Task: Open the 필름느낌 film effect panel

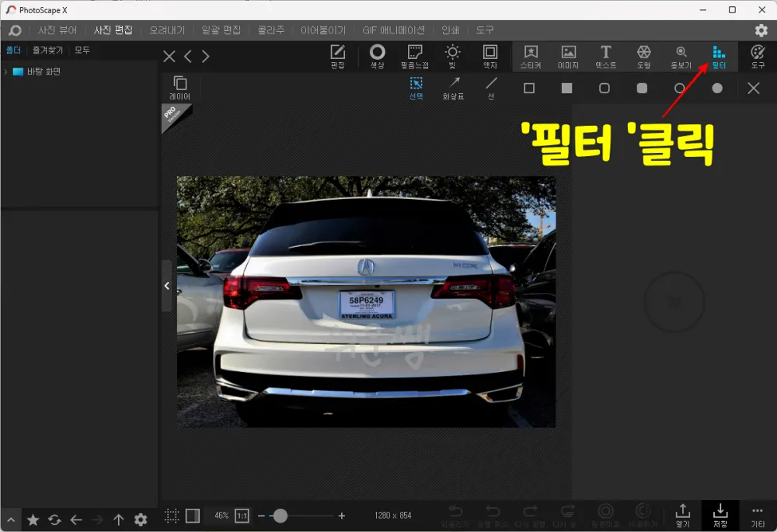Action: click(416, 56)
